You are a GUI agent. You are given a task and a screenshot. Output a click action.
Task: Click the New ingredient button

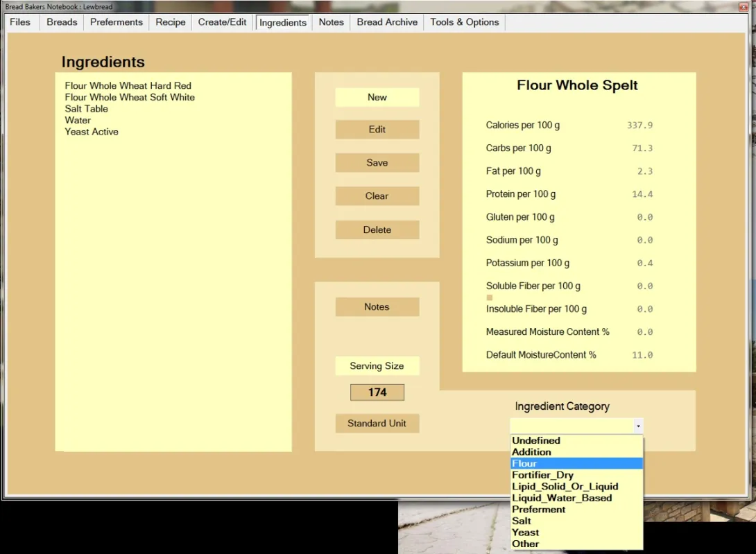coord(377,97)
